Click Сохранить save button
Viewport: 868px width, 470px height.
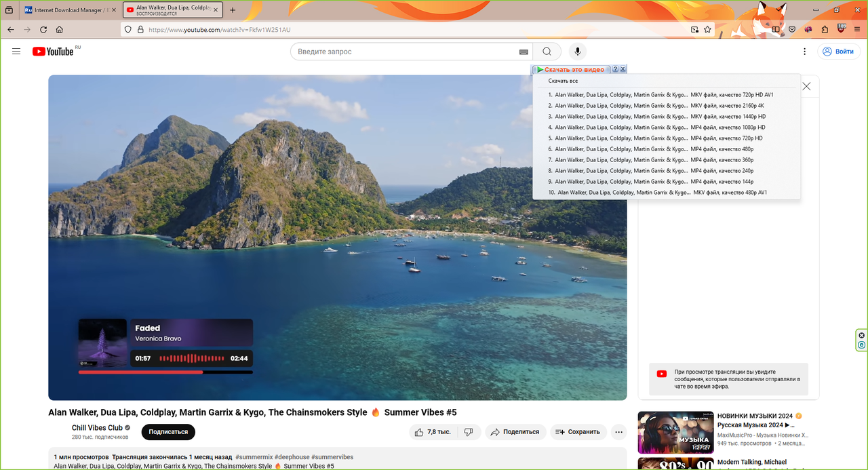pyautogui.click(x=578, y=432)
